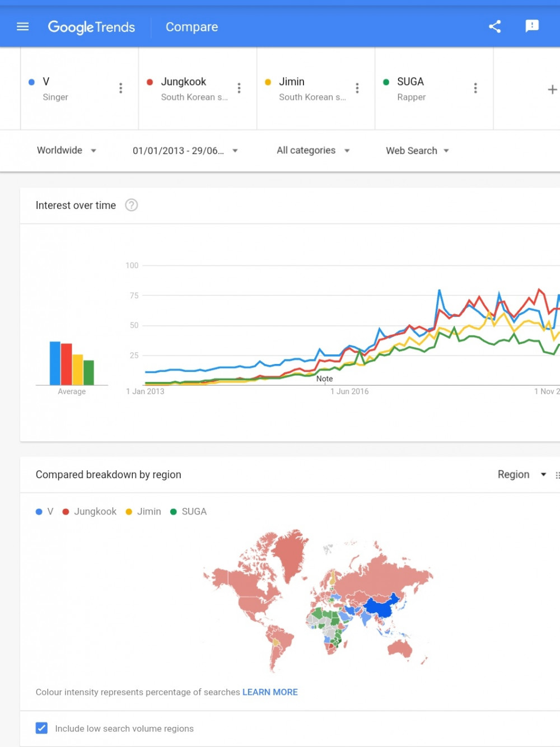The width and height of the screenshot is (560, 747).
Task: Uncheck Include low search volume regions
Action: [41, 728]
